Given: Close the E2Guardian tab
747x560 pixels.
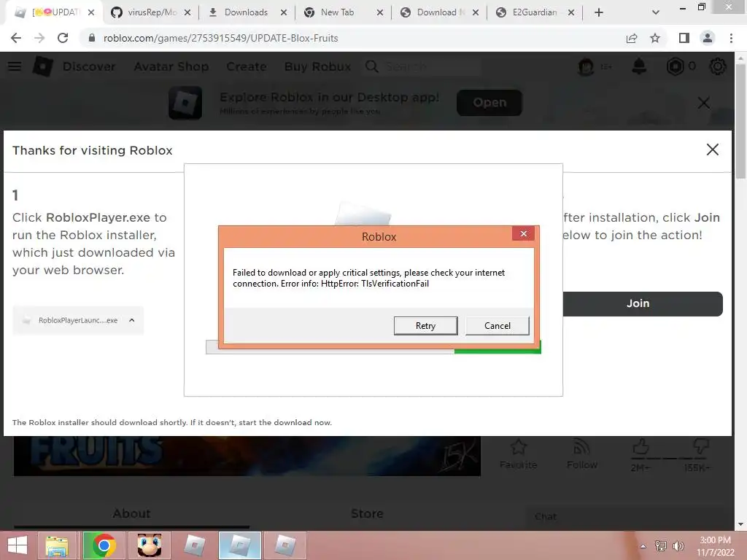Looking at the screenshot, I should tap(571, 12).
